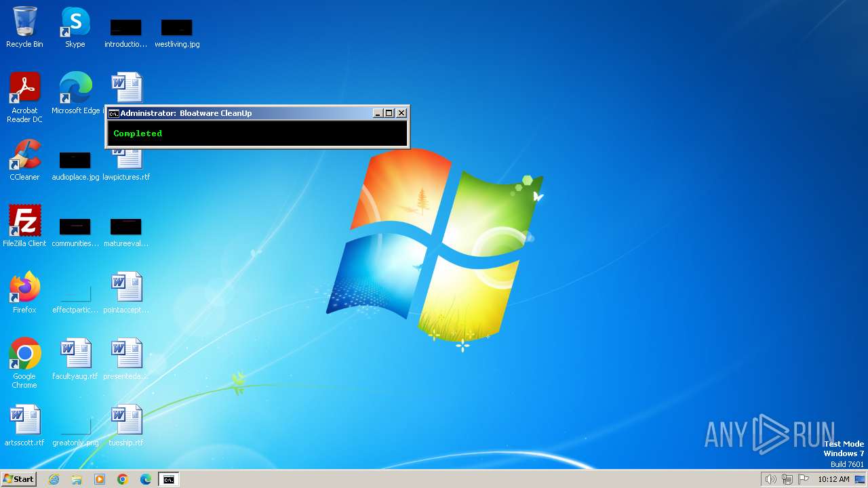
Task: Select the communities... file icon
Action: [75, 232]
